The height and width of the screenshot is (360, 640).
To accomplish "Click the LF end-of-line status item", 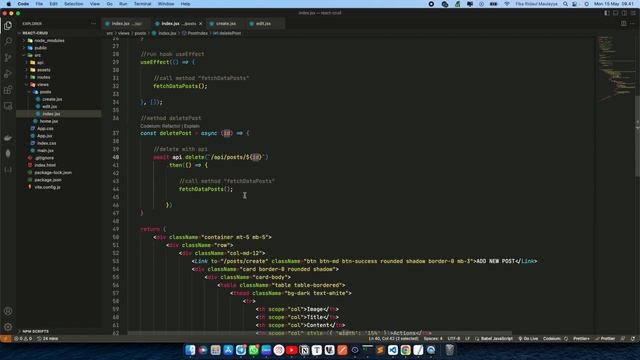I will pos(467,339).
